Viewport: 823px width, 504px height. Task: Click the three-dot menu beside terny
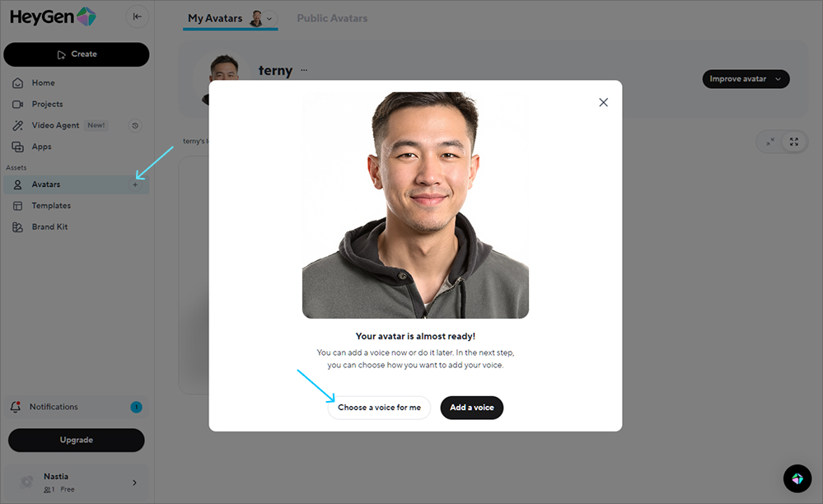pyautogui.click(x=304, y=71)
